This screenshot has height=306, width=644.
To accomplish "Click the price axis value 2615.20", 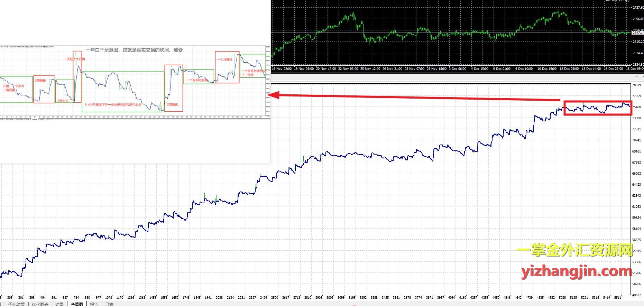I will [638, 41].
